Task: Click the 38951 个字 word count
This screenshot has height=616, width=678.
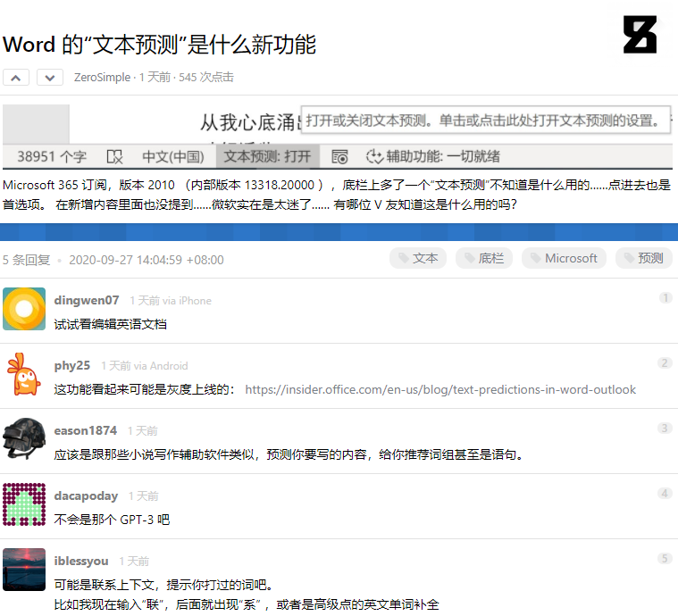Action: [x=52, y=156]
